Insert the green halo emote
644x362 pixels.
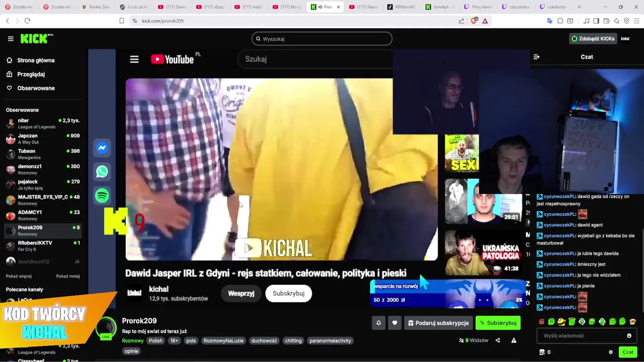tap(572, 322)
